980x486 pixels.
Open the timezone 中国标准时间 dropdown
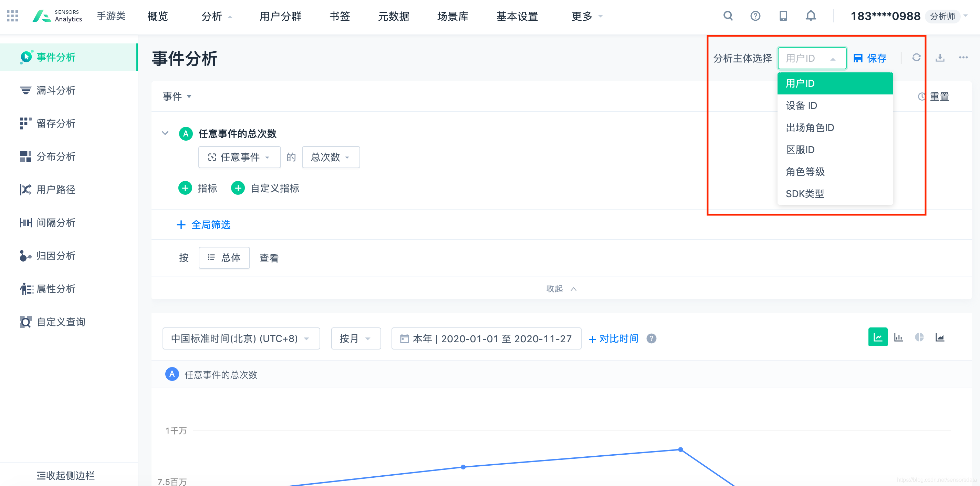241,338
